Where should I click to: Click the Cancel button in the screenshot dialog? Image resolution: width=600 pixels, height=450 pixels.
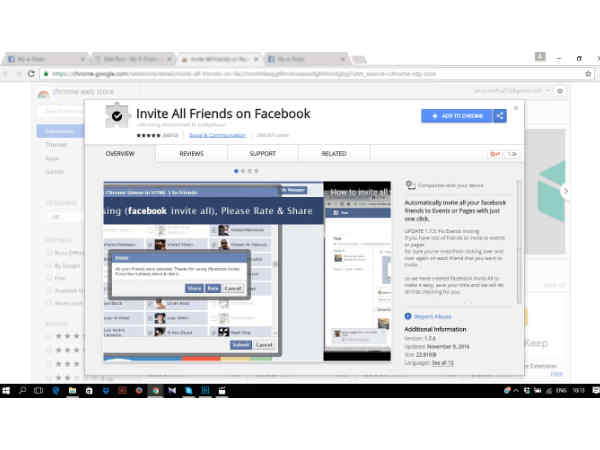233,288
